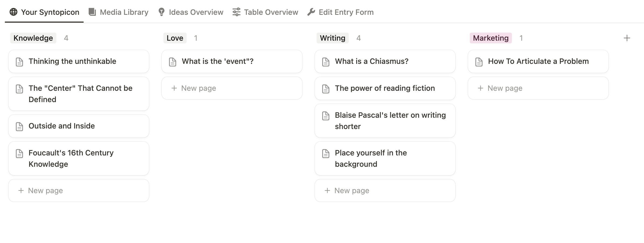The width and height of the screenshot is (644, 243).
Task: Click the sliders icon next to Table Overview
Action: click(236, 12)
